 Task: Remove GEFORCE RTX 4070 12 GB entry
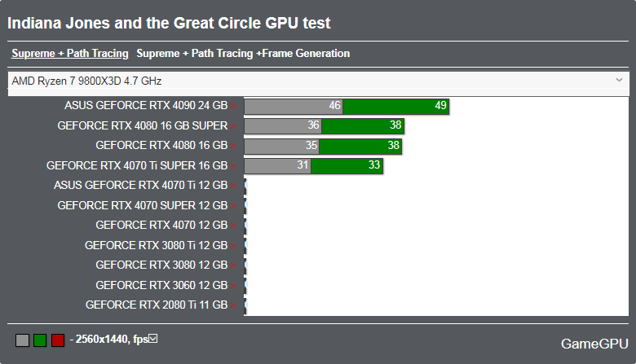pyautogui.click(x=234, y=226)
